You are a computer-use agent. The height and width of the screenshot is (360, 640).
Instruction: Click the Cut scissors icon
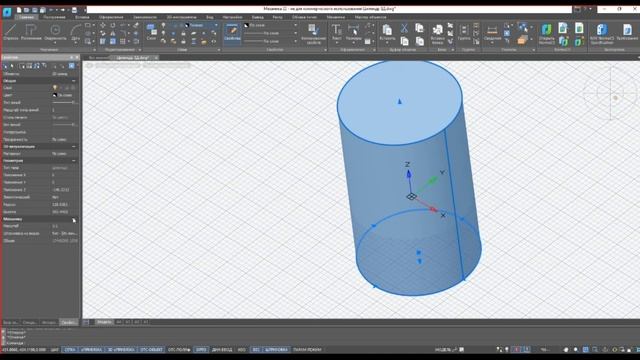(x=404, y=28)
